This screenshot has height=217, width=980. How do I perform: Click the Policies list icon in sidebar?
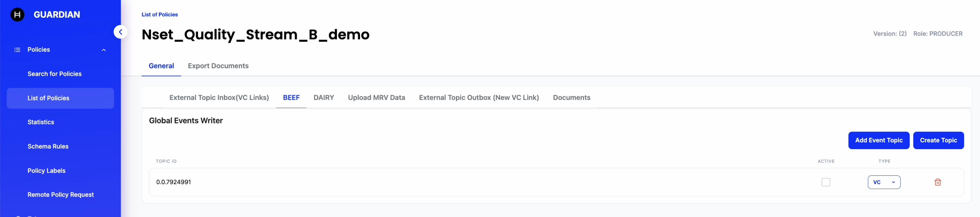(x=17, y=50)
